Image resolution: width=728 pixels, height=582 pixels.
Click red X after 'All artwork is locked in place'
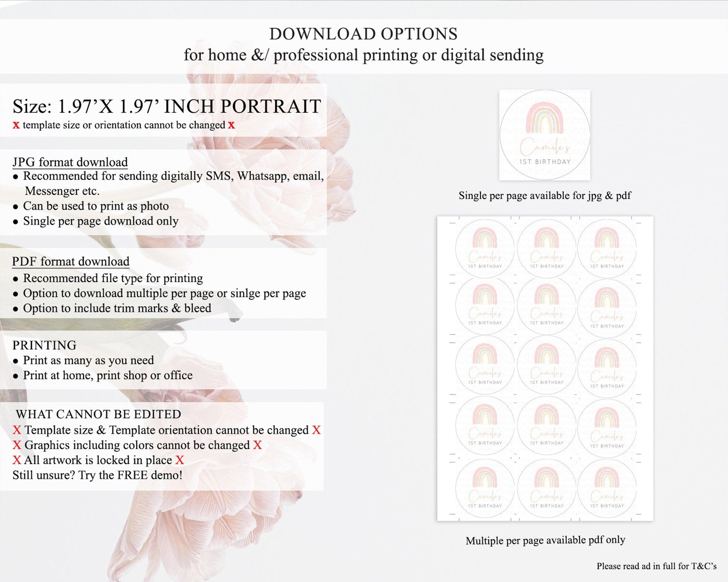(180, 460)
